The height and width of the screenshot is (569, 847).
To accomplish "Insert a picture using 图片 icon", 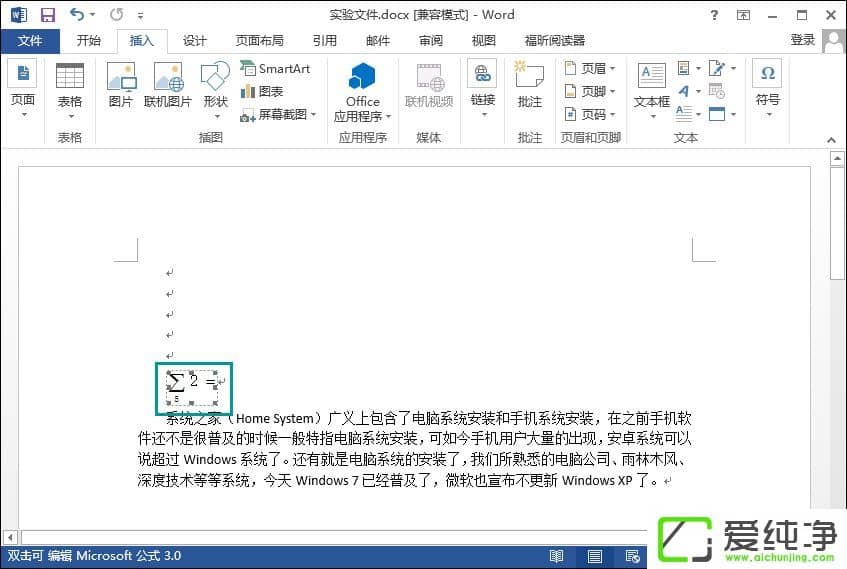I will click(121, 86).
